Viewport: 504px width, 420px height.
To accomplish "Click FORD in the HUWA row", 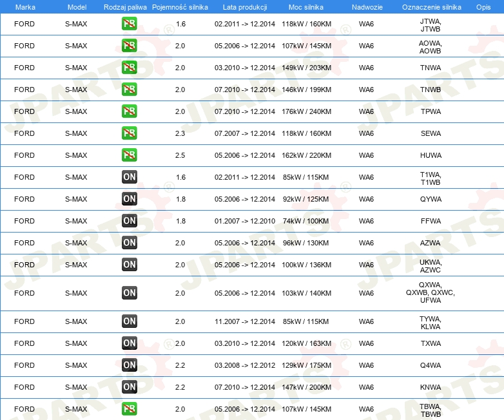I will tap(24, 155).
